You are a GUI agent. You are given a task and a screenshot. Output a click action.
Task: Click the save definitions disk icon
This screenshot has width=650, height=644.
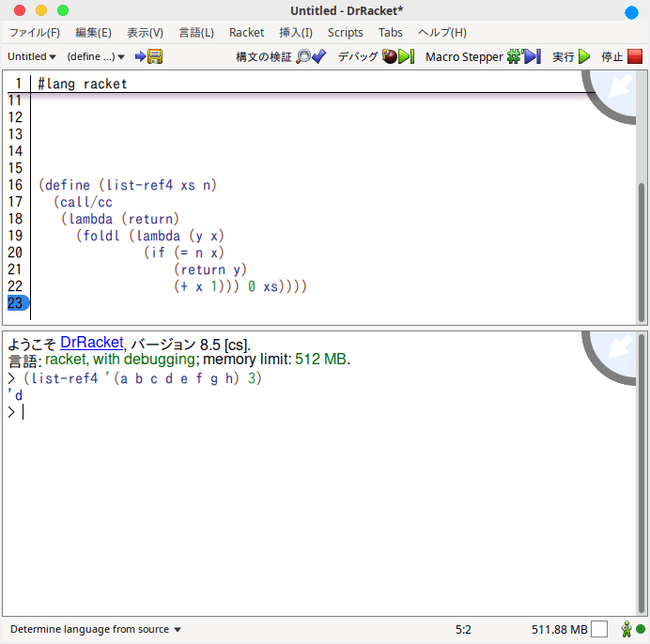[155, 56]
